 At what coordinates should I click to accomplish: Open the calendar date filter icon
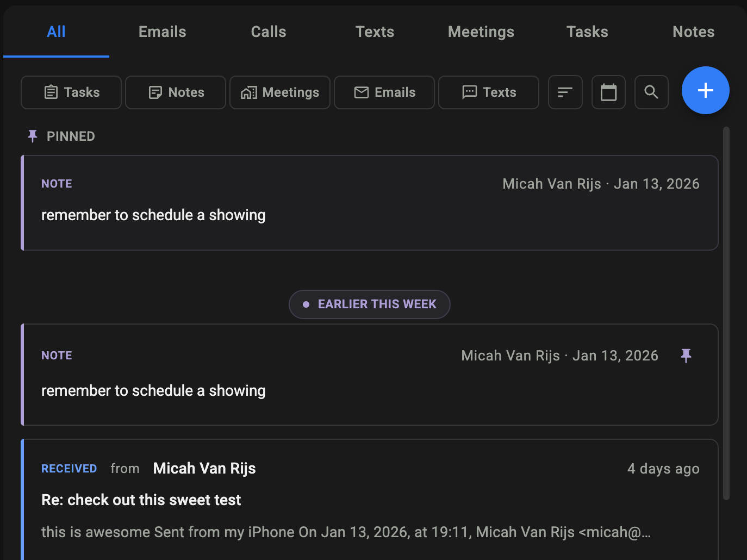[608, 92]
